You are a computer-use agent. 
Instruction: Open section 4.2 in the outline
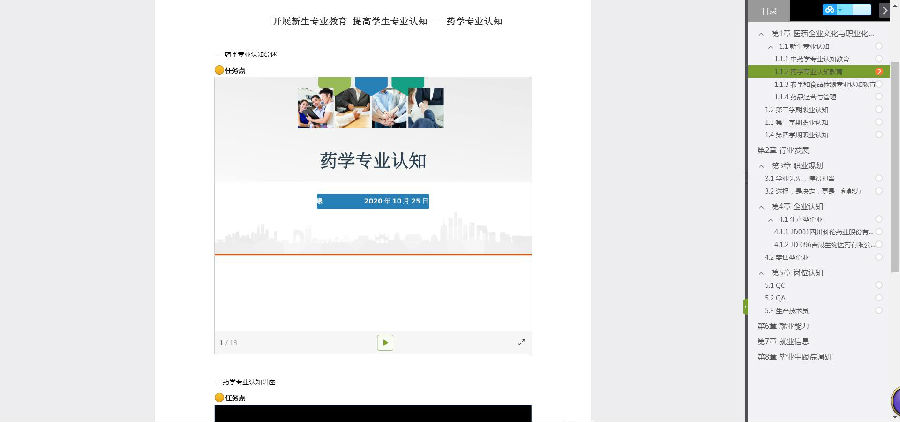pos(786,258)
